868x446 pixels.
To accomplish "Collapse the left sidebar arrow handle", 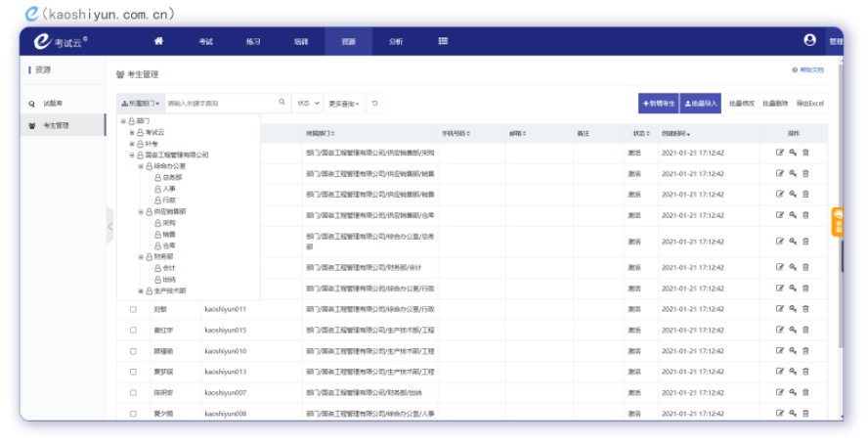I will (109, 227).
